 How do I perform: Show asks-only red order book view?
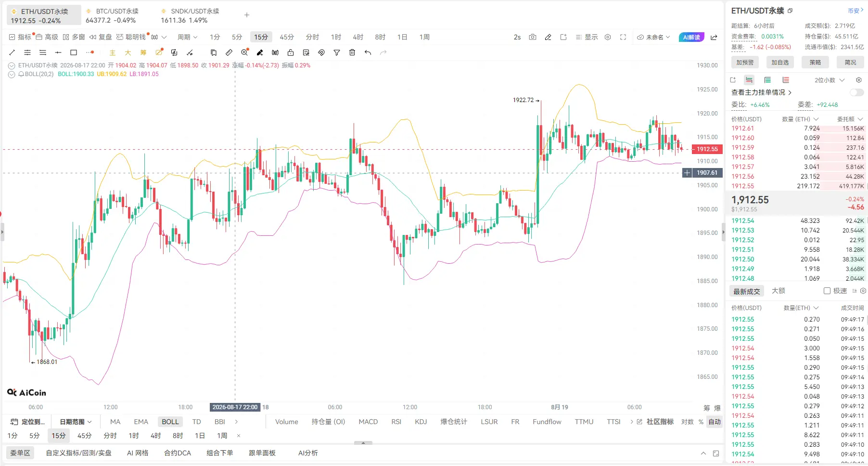[786, 80]
